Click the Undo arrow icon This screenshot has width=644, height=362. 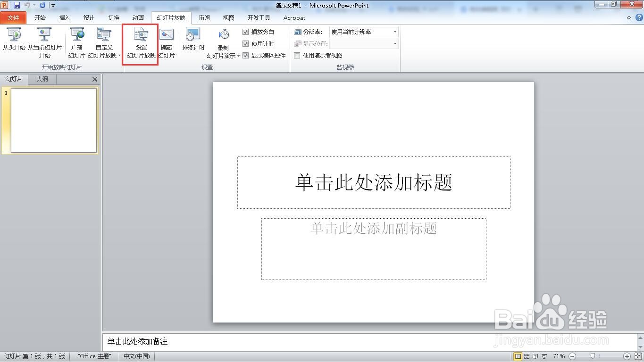click(27, 5)
